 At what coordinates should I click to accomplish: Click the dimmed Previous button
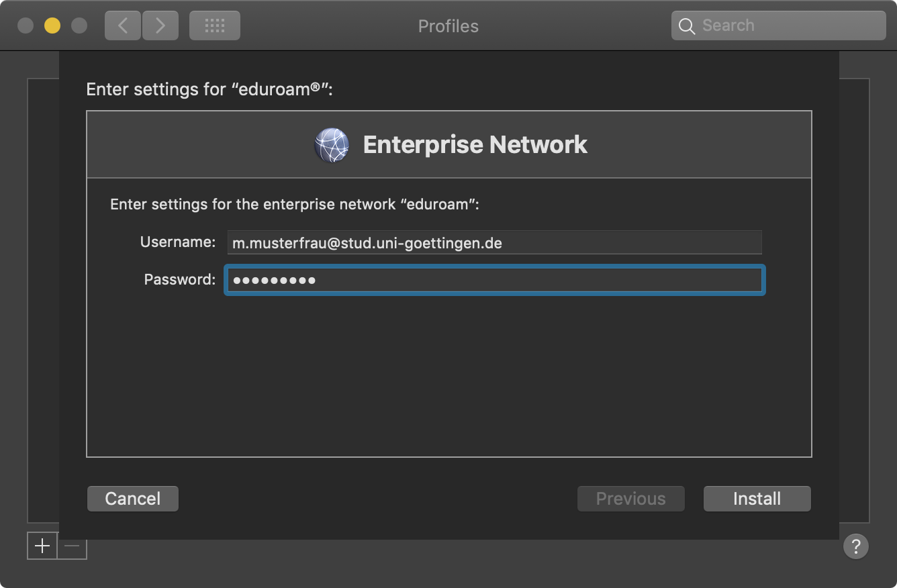[630, 499]
